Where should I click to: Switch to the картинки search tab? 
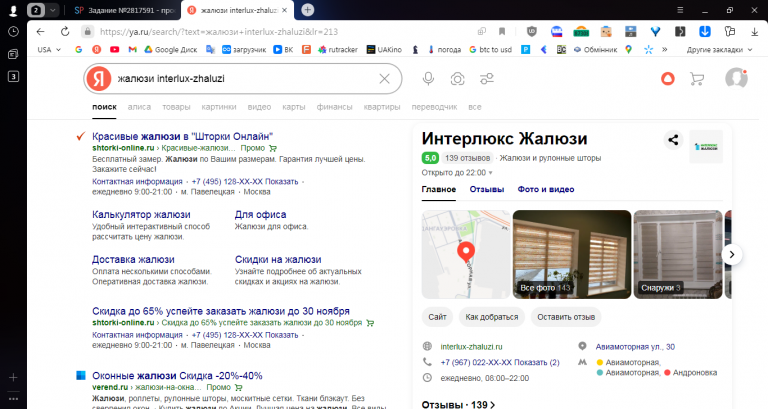click(x=219, y=107)
